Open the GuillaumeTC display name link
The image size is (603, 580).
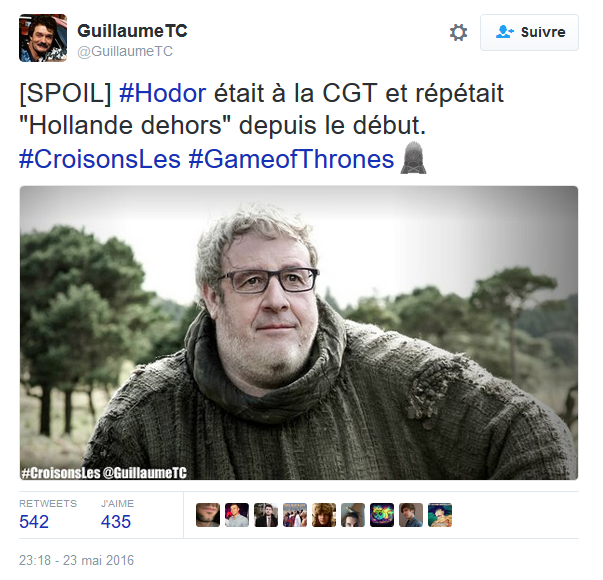click(132, 31)
